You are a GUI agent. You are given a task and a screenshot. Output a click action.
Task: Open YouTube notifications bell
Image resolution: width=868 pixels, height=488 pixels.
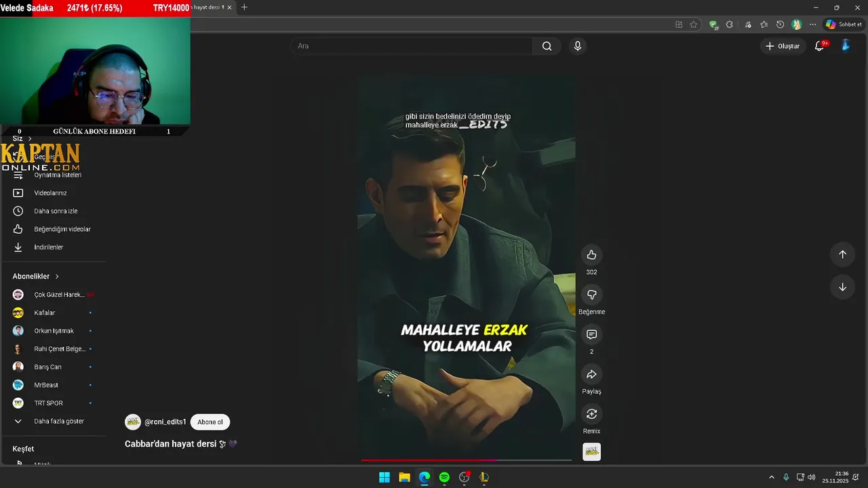coord(819,46)
